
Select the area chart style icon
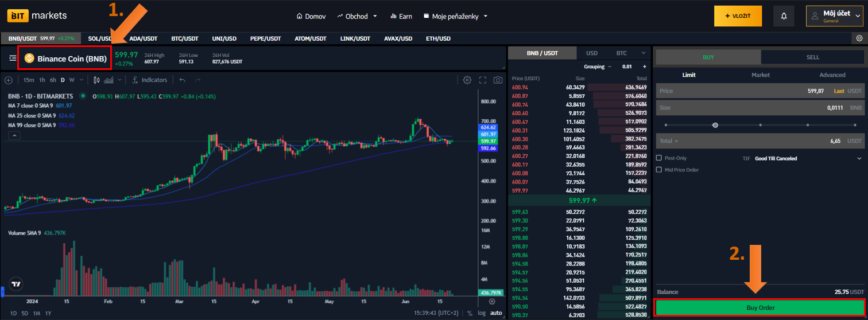[108, 80]
